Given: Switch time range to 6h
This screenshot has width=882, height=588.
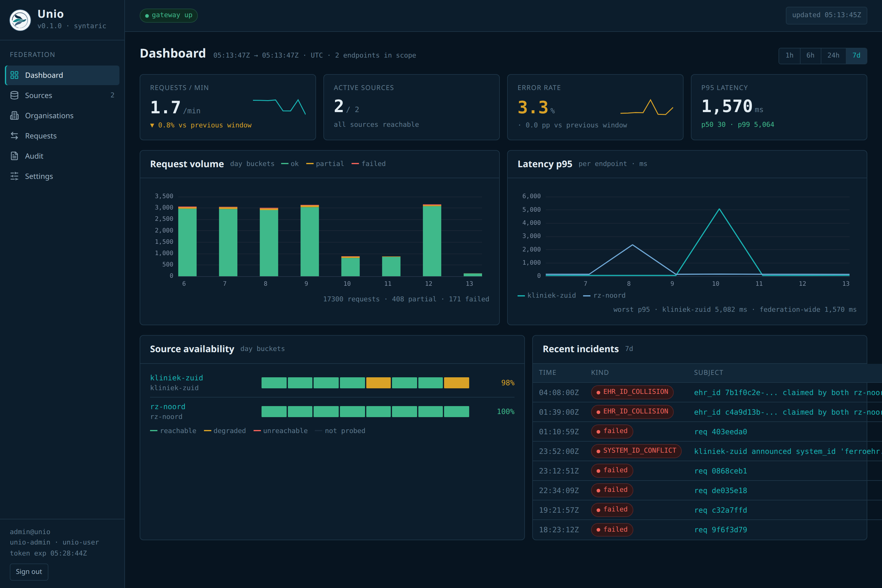Looking at the screenshot, I should coord(810,55).
